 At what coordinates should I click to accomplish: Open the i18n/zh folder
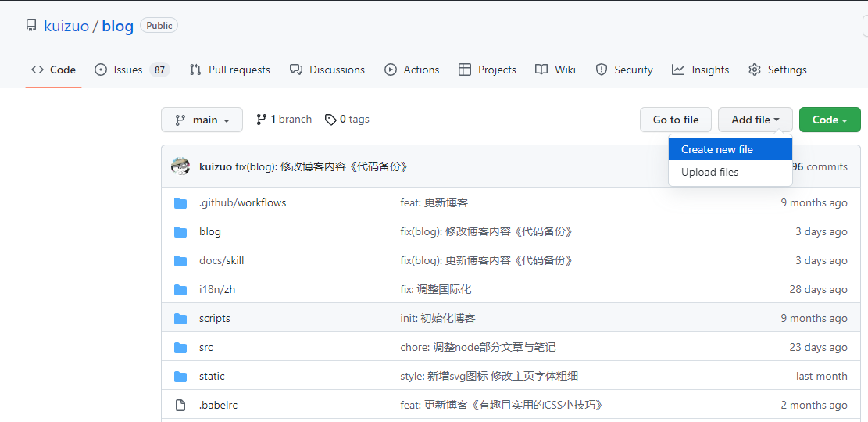click(x=217, y=289)
